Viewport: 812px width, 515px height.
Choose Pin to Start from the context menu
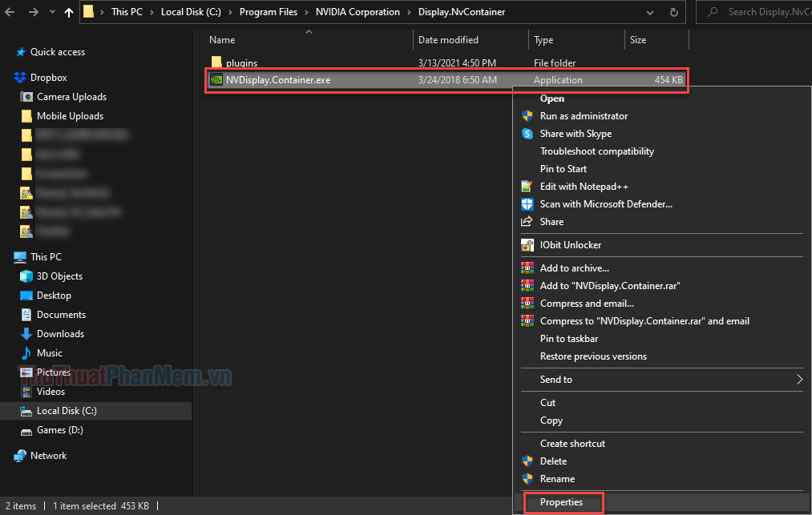coord(564,168)
